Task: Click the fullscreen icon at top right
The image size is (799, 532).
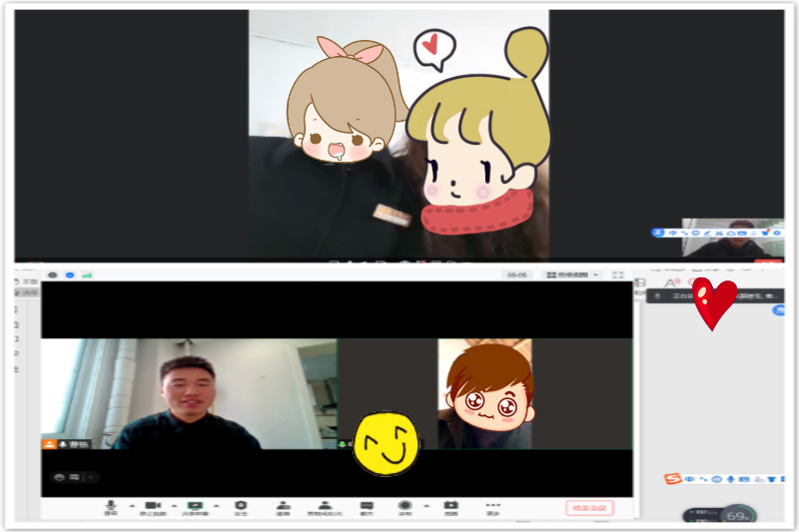Action: click(618, 274)
